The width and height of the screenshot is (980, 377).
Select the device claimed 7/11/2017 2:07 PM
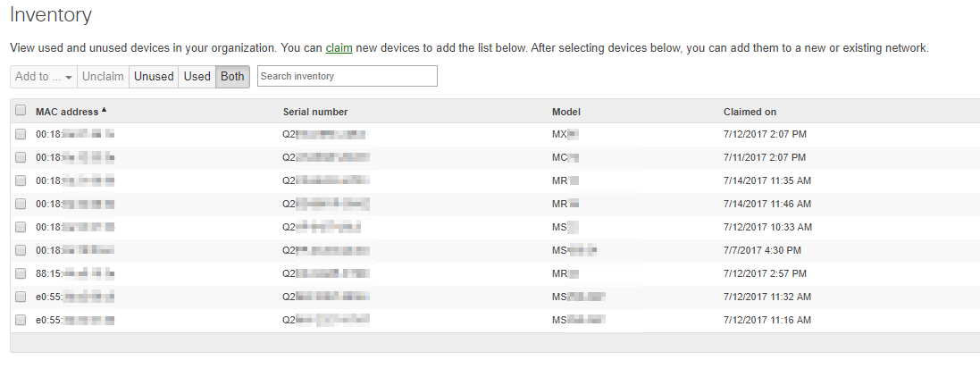coord(21,157)
